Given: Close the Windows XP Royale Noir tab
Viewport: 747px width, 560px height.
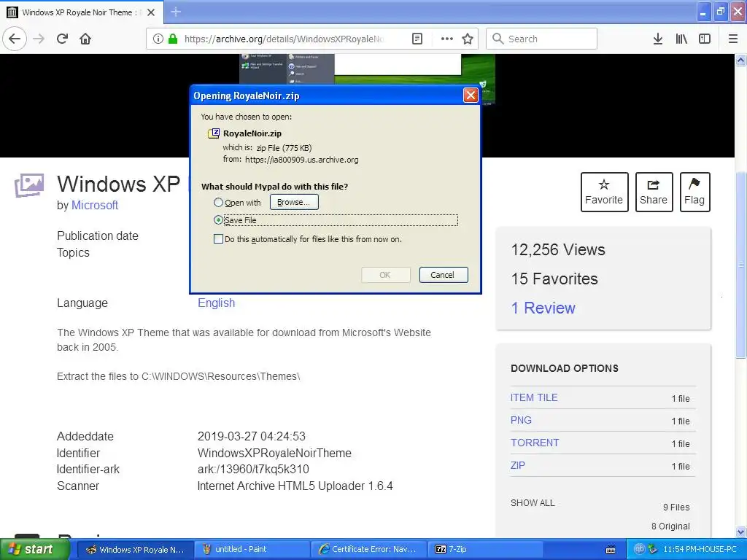Looking at the screenshot, I should coord(151,12).
